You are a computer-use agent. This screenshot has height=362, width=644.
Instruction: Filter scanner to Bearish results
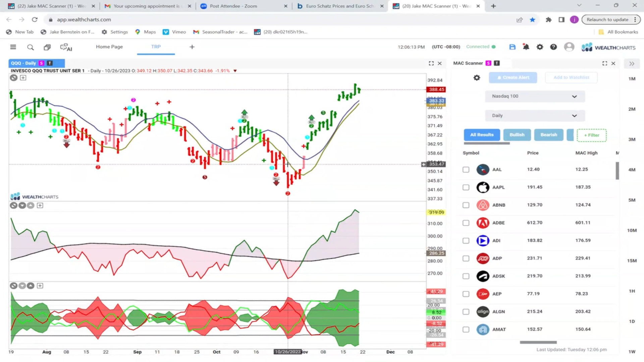click(549, 135)
